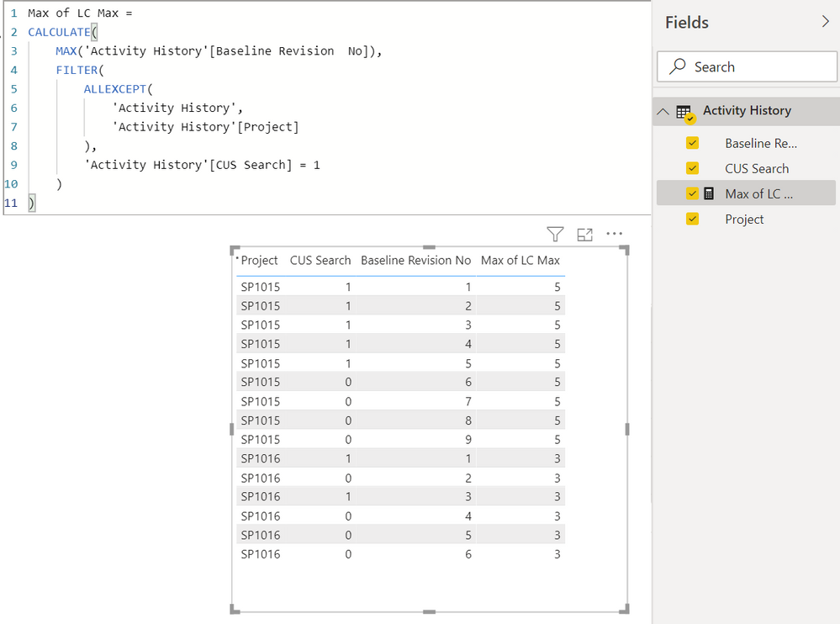This screenshot has width=840, height=624.
Task: Click the top-right resize handle of the visual
Action: click(625, 250)
